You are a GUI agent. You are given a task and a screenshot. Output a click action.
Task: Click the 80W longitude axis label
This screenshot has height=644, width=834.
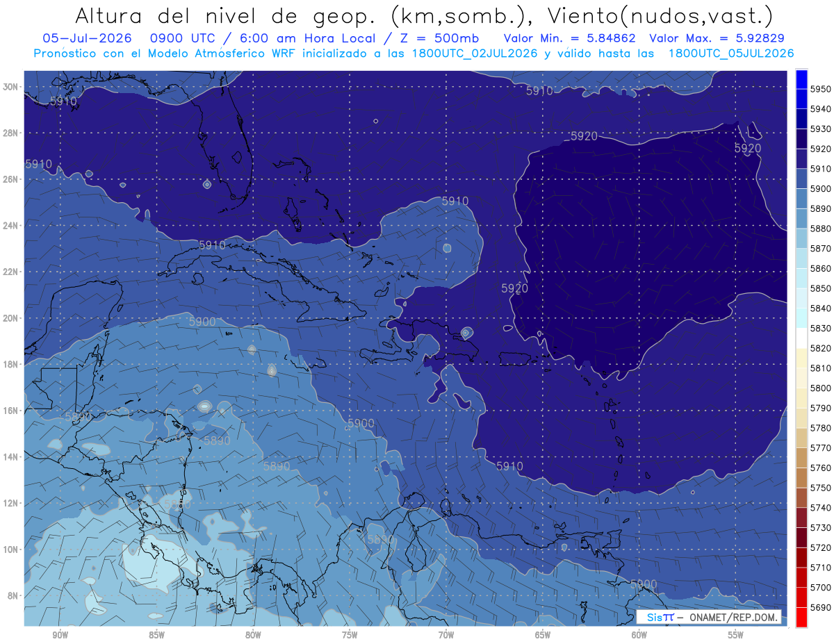253,636
